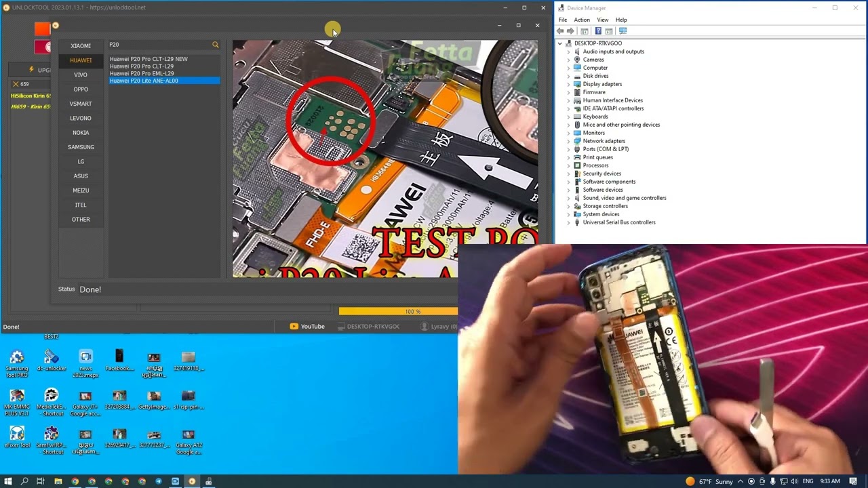
Task: Click Forward arrow in Device Manager toolbar
Action: [570, 31]
